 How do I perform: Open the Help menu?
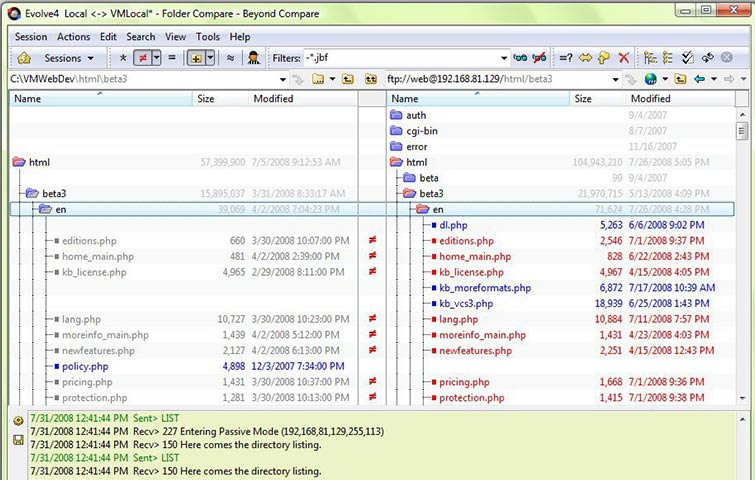[239, 37]
